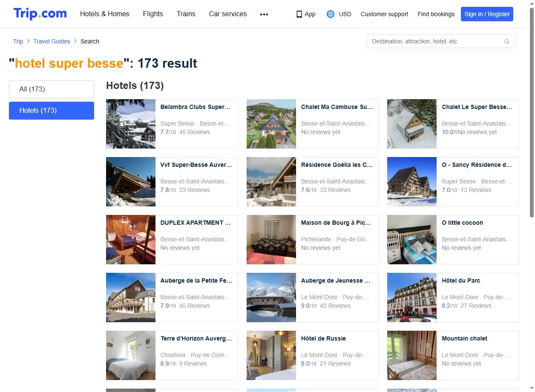Click Auberge de la Petite Fe... title
535x392 pixels.
coord(196,281)
